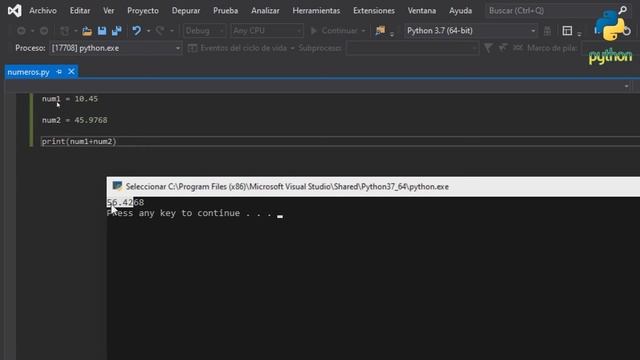This screenshot has width=640, height=360.
Task: Open the Proyecto menu
Action: click(143, 11)
